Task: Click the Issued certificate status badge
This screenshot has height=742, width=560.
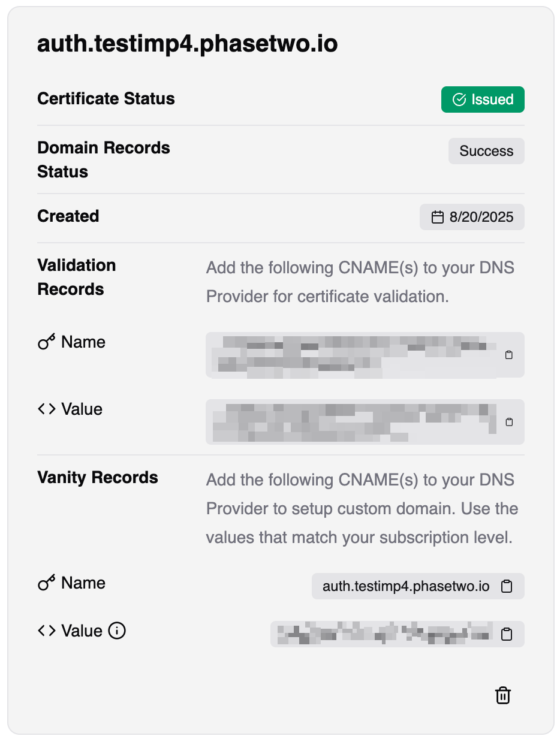Action: click(x=483, y=99)
